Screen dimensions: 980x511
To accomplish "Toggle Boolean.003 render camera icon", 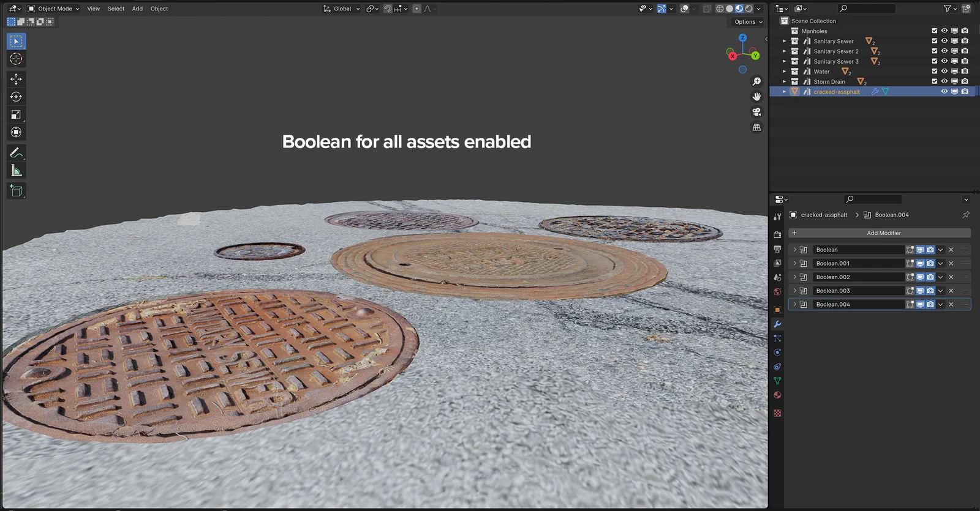I will (930, 291).
